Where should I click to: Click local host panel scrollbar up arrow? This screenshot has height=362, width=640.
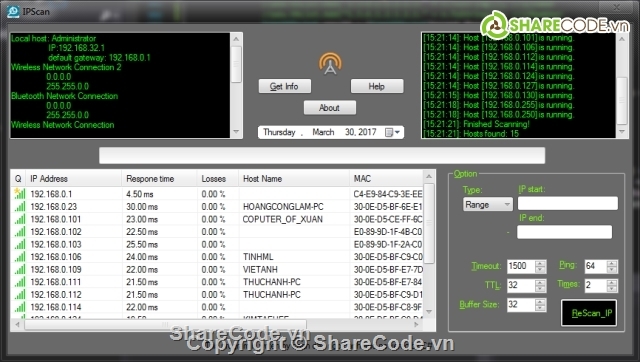(236, 39)
